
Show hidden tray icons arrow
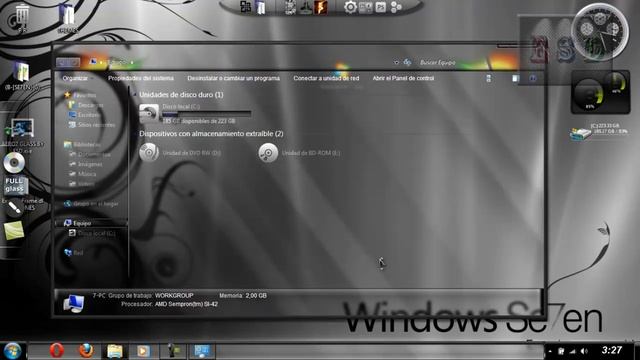point(550,351)
